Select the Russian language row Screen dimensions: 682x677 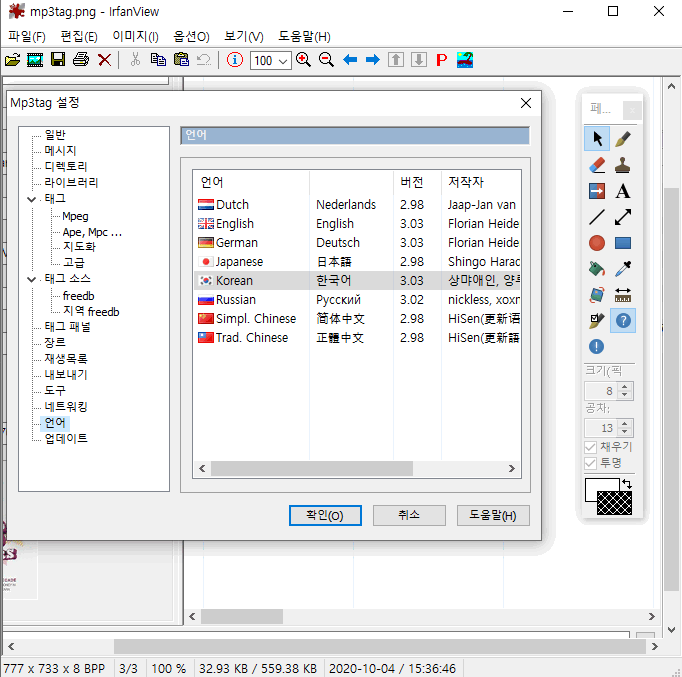tap(357, 300)
